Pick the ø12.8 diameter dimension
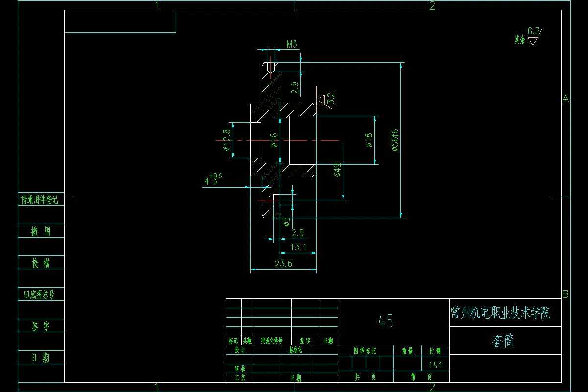Screen dimensions: 588x392 click(227, 140)
